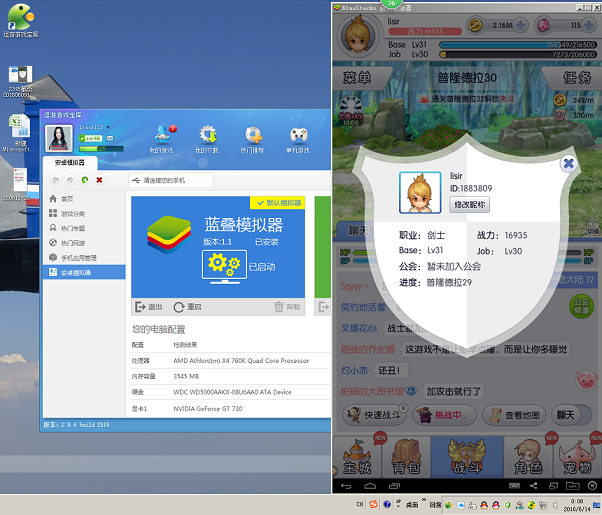
Task: Click the 请连接您的手机 connect phone field
Action: (x=171, y=180)
